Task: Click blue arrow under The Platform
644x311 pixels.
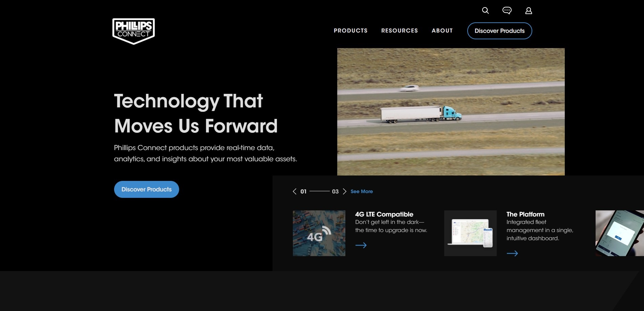Action: [512, 253]
